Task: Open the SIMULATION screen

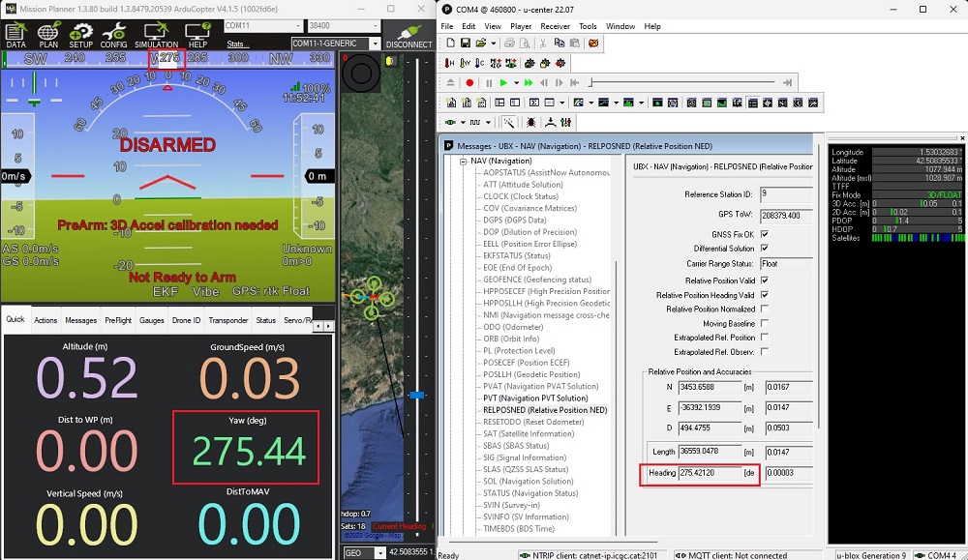Action: (156, 35)
